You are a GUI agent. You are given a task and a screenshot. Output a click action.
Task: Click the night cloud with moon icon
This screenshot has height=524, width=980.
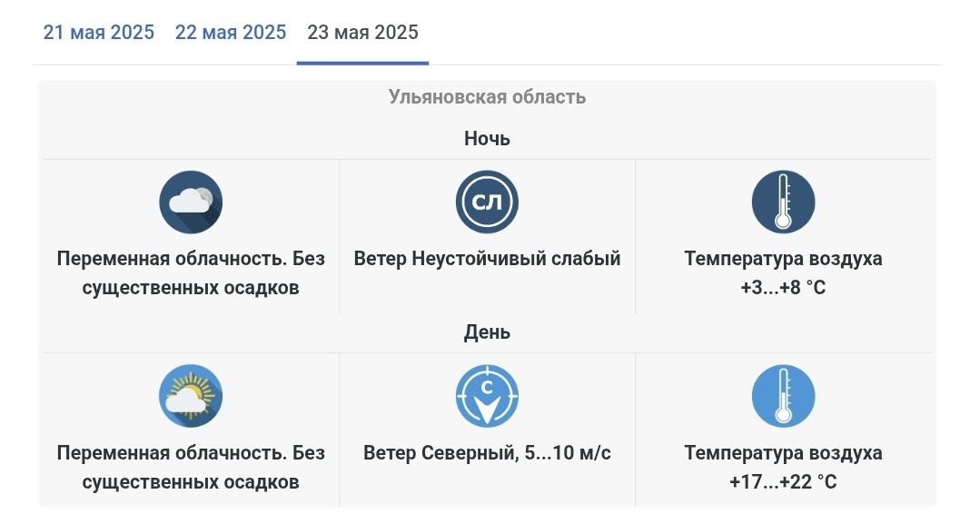191,202
